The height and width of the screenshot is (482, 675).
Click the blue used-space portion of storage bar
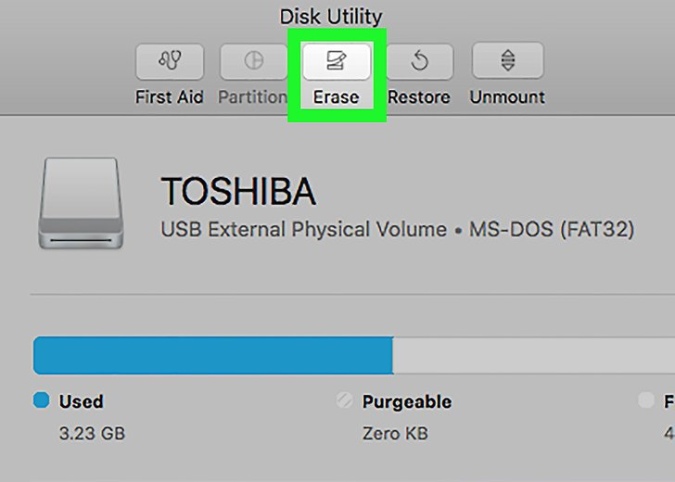pos(213,355)
